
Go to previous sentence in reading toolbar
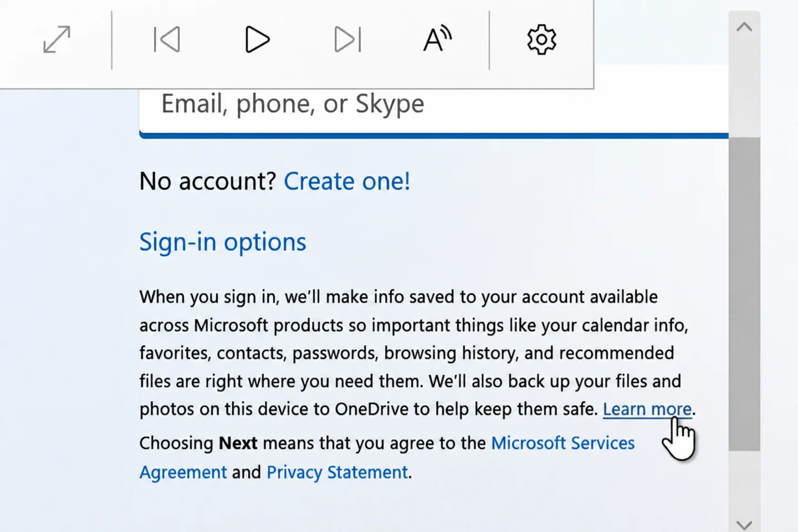click(x=167, y=40)
